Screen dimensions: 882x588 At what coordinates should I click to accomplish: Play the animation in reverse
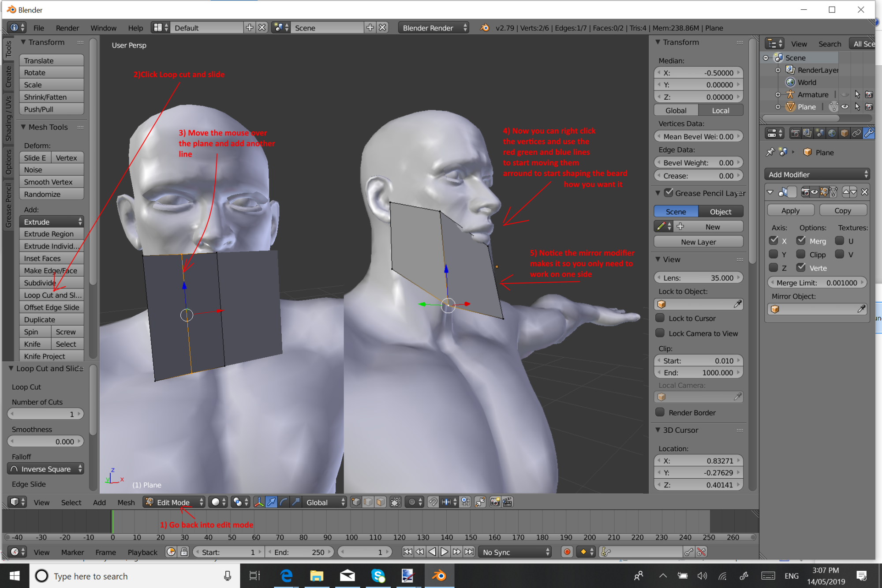[432, 552]
